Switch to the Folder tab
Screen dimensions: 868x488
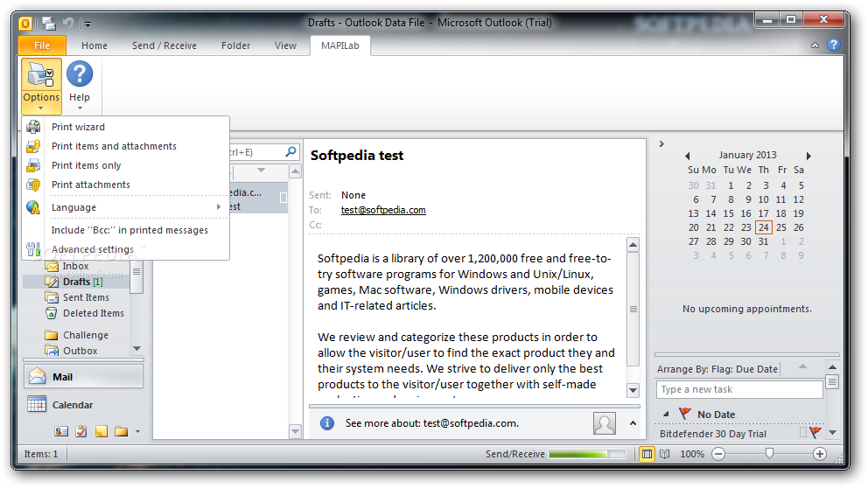click(x=236, y=45)
